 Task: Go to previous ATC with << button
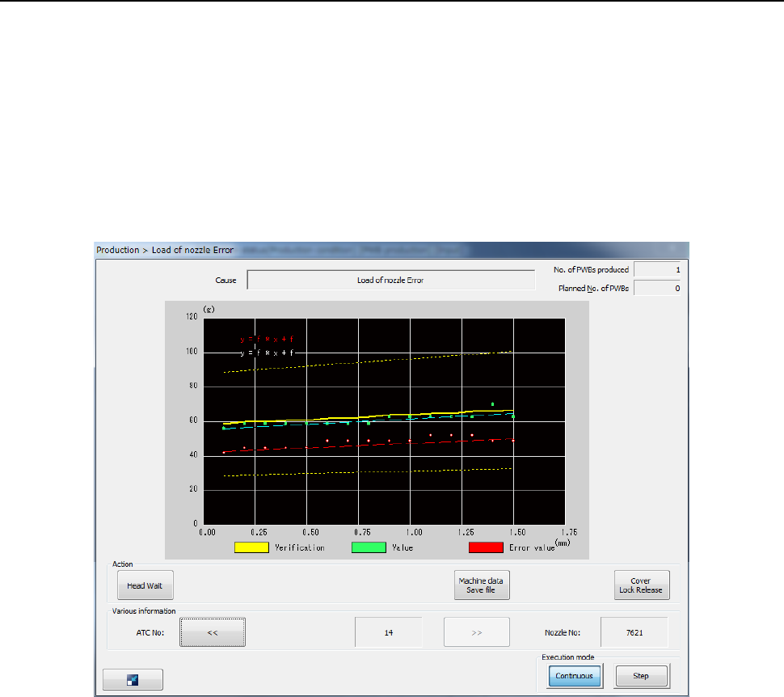point(213,633)
